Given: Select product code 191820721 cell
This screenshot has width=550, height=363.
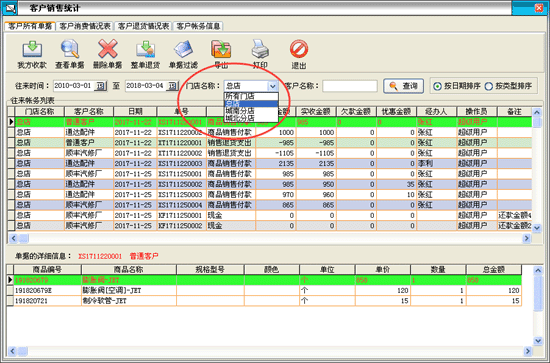Looking at the screenshot, I should pyautogui.click(x=47, y=301).
